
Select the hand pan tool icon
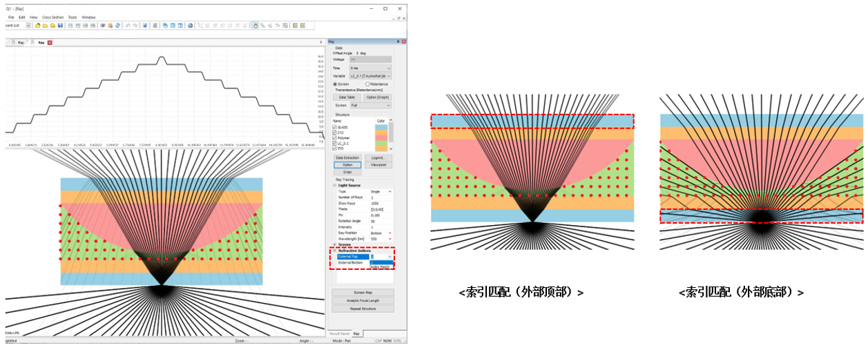255,26
